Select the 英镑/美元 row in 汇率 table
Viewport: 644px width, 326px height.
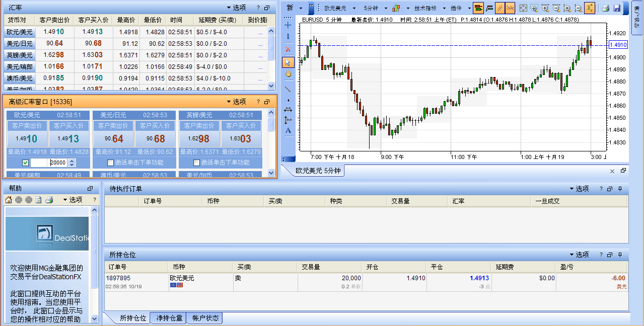point(134,55)
